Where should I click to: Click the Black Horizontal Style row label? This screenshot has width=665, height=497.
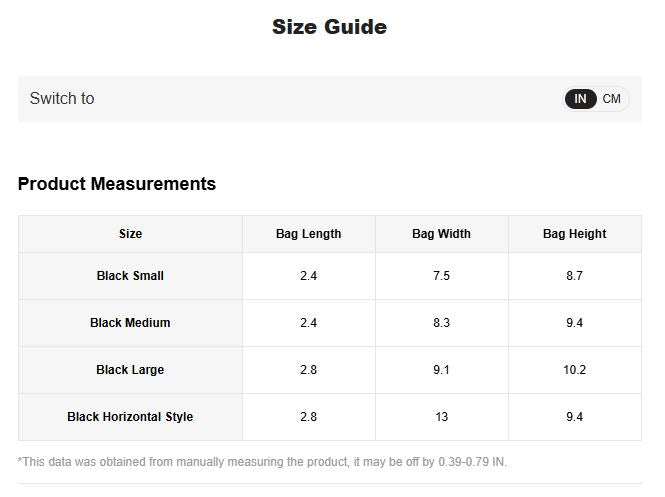point(130,417)
